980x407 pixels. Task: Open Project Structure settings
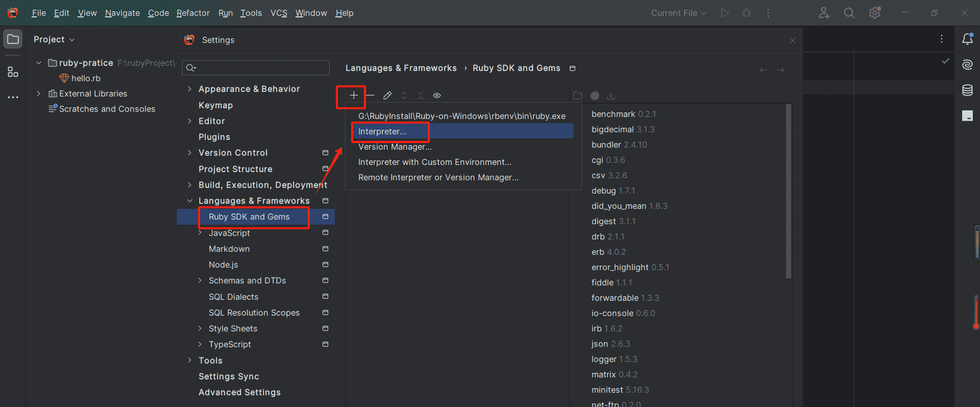[x=235, y=169]
